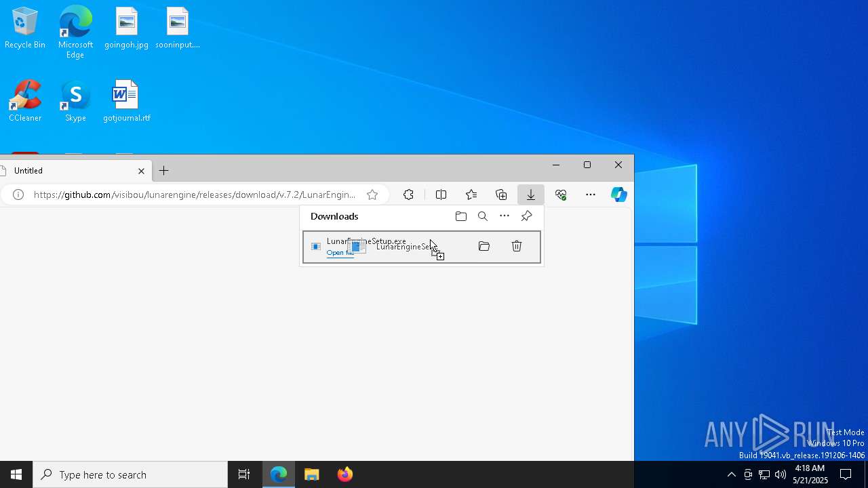The height and width of the screenshot is (488, 868).
Task: Open the Collections icon
Action: [501, 195]
